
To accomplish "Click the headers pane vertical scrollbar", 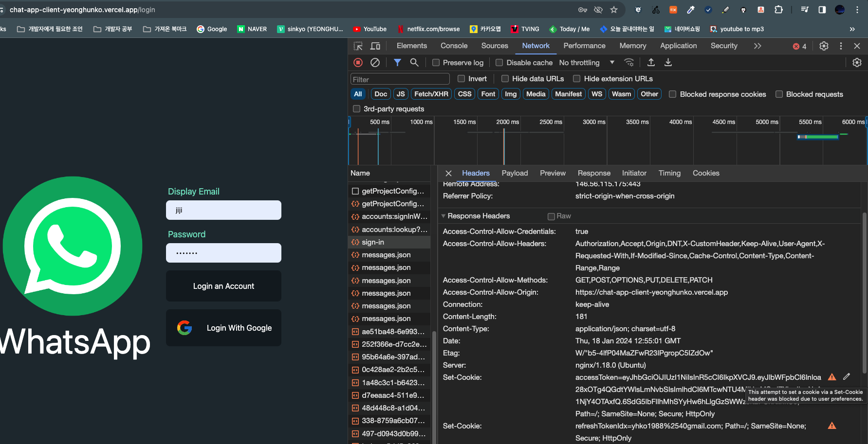I will [x=865, y=292].
